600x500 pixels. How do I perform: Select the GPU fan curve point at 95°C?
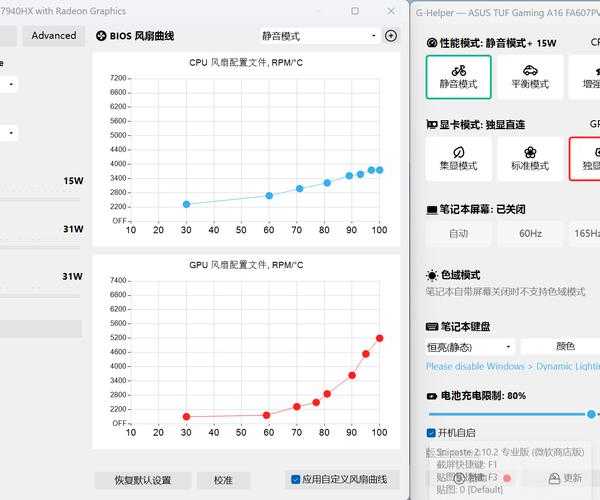click(x=366, y=354)
